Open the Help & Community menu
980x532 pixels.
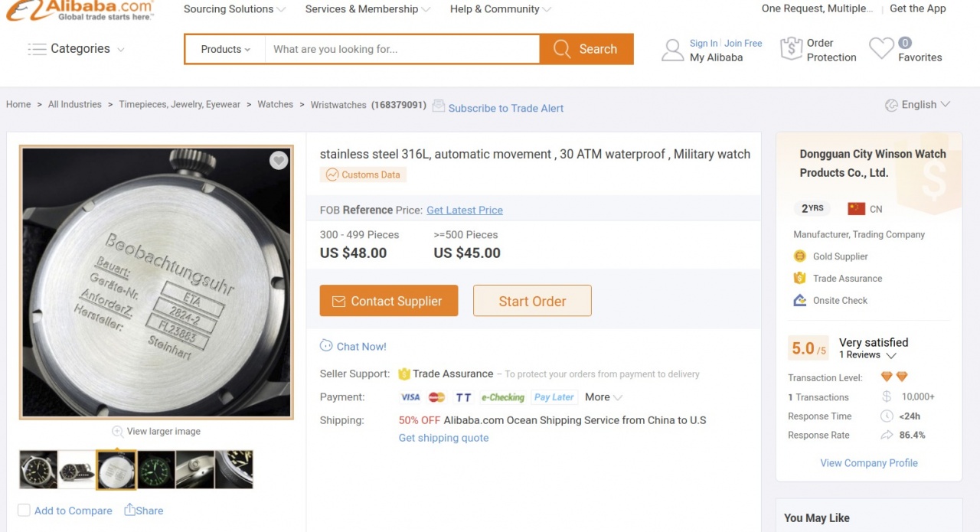tap(500, 9)
